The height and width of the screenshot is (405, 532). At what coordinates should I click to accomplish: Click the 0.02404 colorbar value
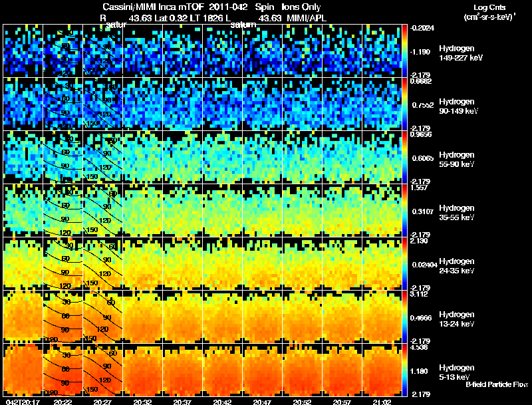click(424, 265)
